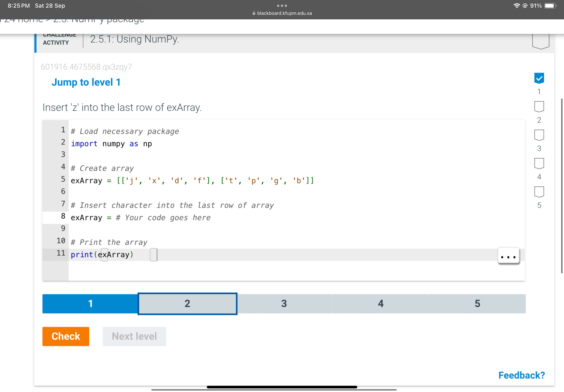Open the Jump to level 1 link
The height and width of the screenshot is (392, 564).
86,82
